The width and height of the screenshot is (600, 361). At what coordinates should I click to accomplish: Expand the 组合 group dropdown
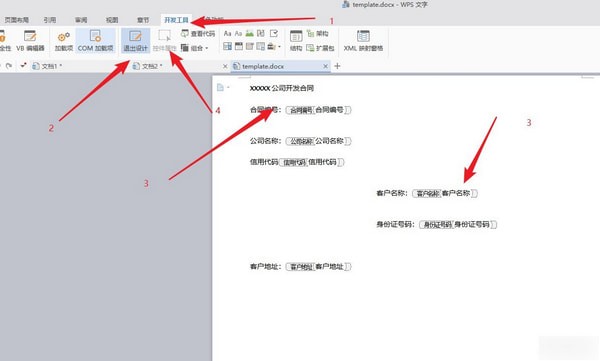[x=195, y=48]
